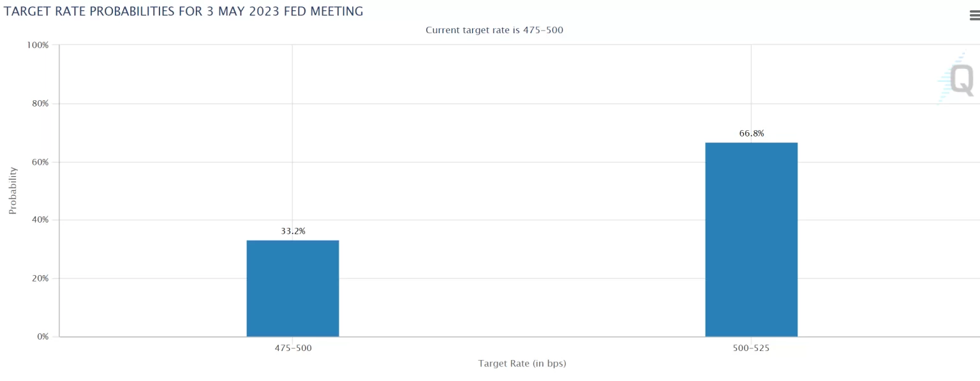This screenshot has height=381, width=980.
Task: Click the 0% y-axis tick label
Action: [42, 336]
